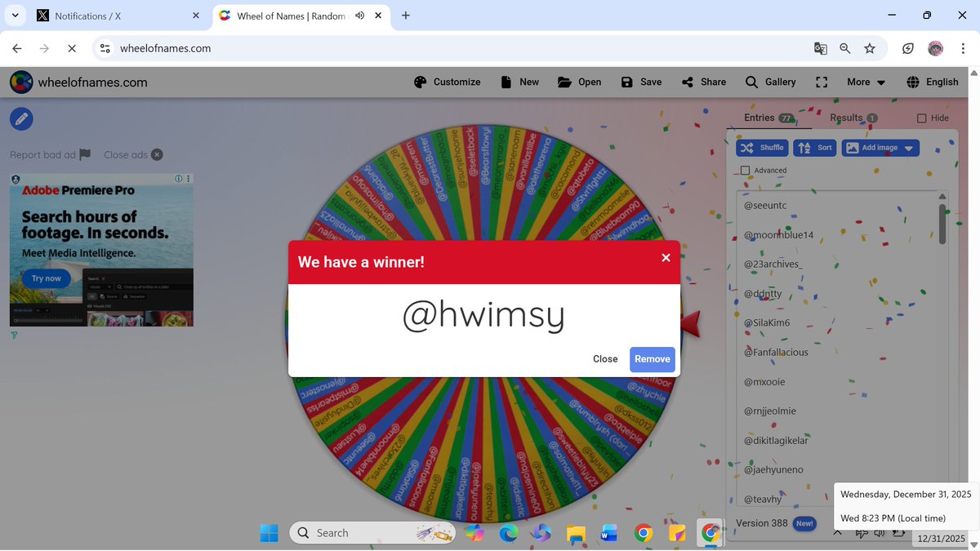Click the Remove button in winner dialog
Screen dimensions: 980x551
point(652,359)
